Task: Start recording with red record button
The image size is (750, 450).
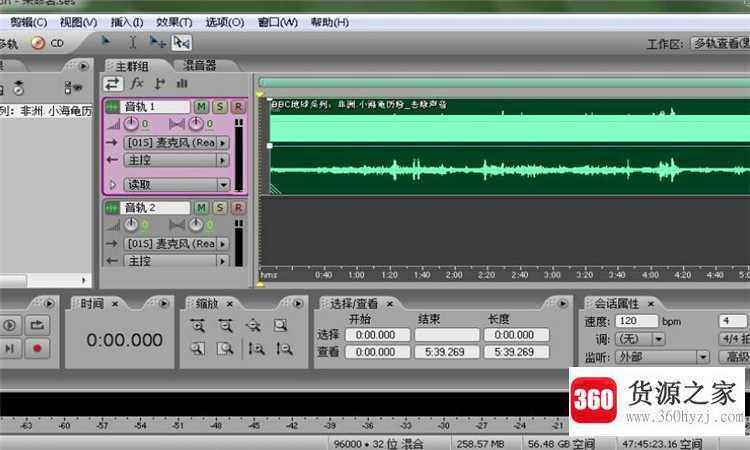Action: tap(37, 348)
